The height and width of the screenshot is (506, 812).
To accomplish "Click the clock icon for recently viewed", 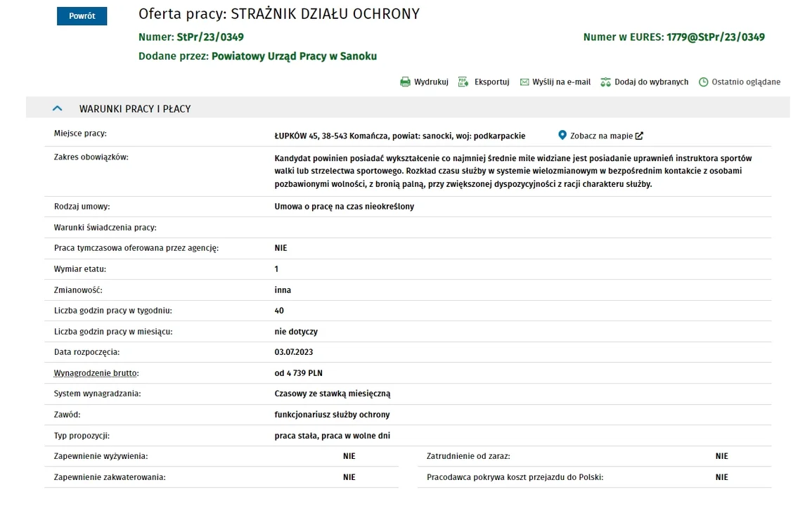I will (703, 82).
